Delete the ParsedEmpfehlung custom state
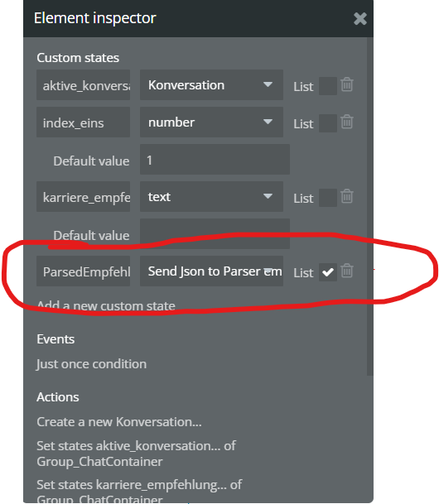439x504 pixels. tap(347, 271)
